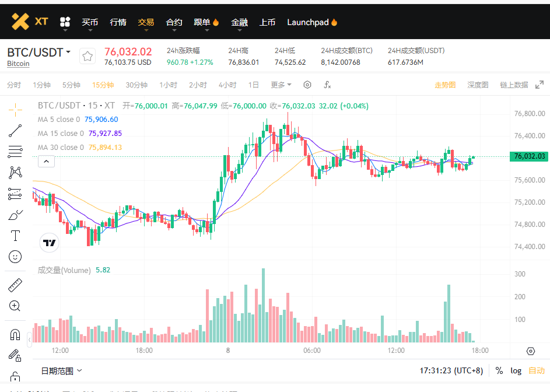This screenshot has height=392, width=550.
Task: Select the 分时 timeframe
Action: 14,85
